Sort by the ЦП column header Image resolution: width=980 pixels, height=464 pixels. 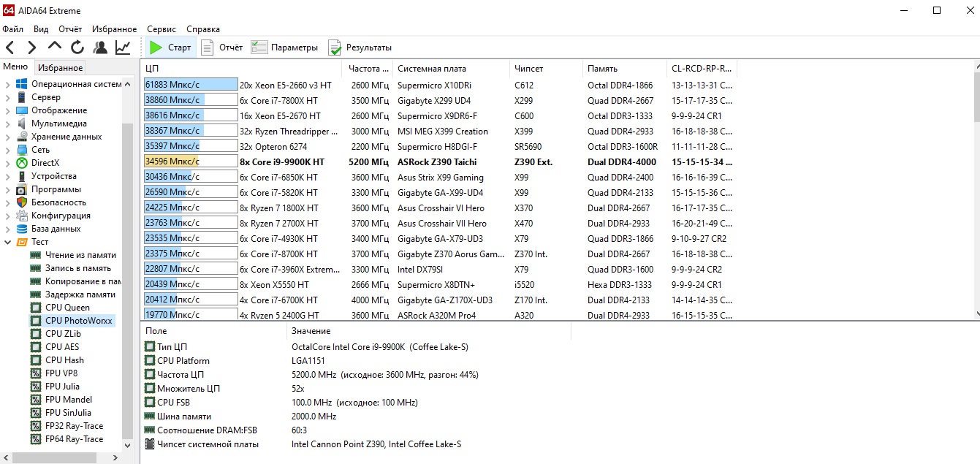pos(242,69)
